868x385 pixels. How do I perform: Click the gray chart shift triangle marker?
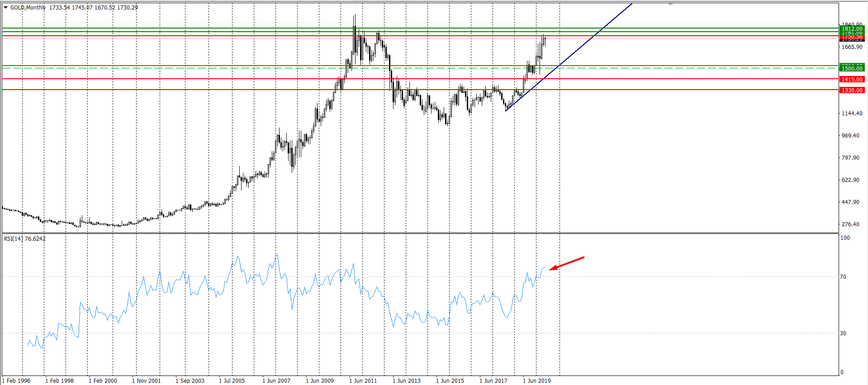(x=670, y=4)
